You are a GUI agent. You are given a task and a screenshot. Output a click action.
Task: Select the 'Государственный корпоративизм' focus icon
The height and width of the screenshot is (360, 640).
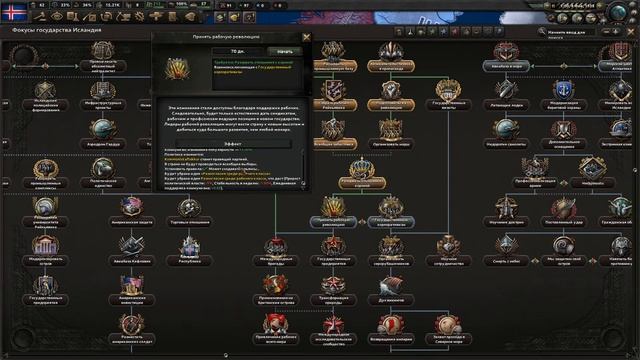point(391,207)
